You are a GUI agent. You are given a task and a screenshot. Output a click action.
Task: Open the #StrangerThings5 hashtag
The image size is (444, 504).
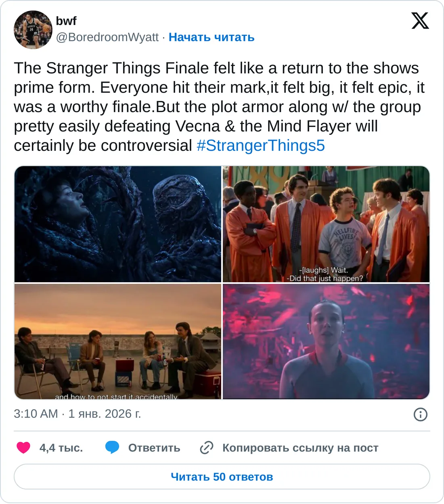click(261, 146)
